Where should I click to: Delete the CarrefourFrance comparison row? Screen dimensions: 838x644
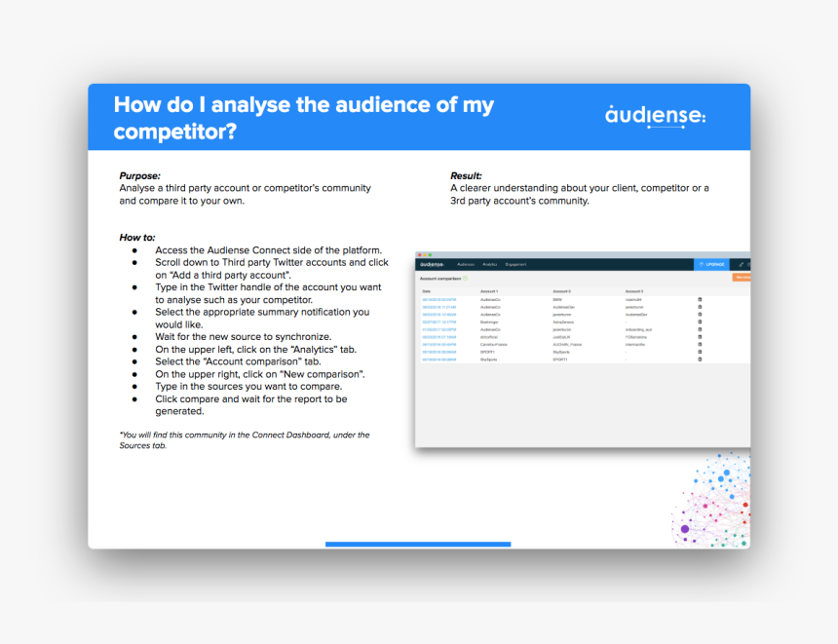pos(700,345)
